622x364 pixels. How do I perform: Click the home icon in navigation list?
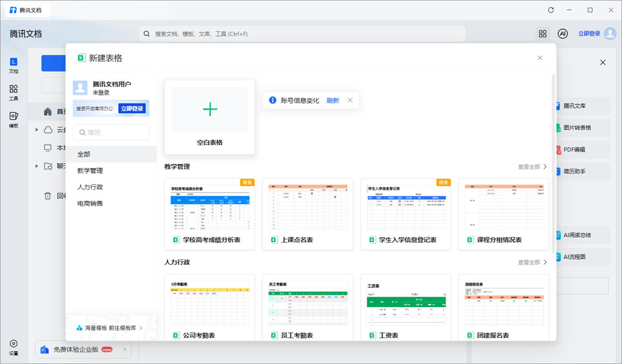coord(48,111)
